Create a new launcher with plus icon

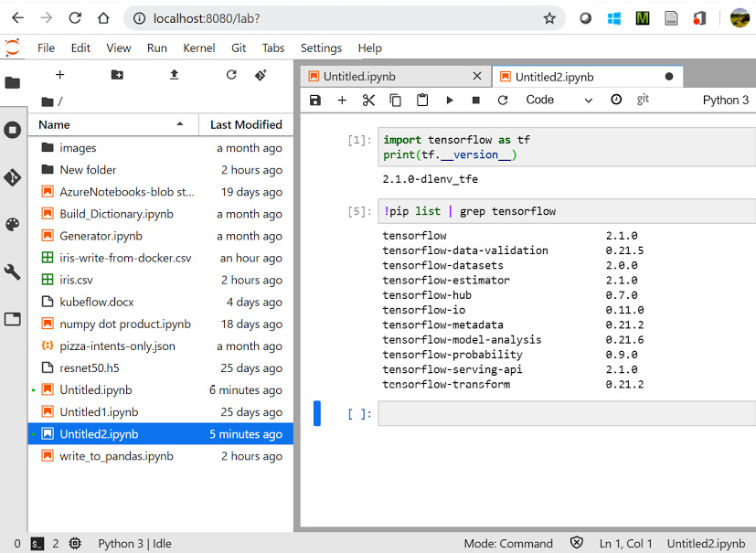point(59,75)
